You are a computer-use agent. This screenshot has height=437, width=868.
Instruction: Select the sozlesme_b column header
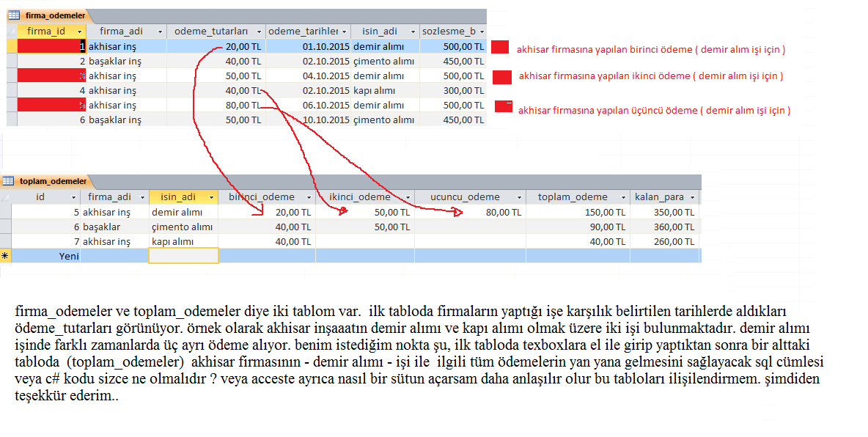449,32
